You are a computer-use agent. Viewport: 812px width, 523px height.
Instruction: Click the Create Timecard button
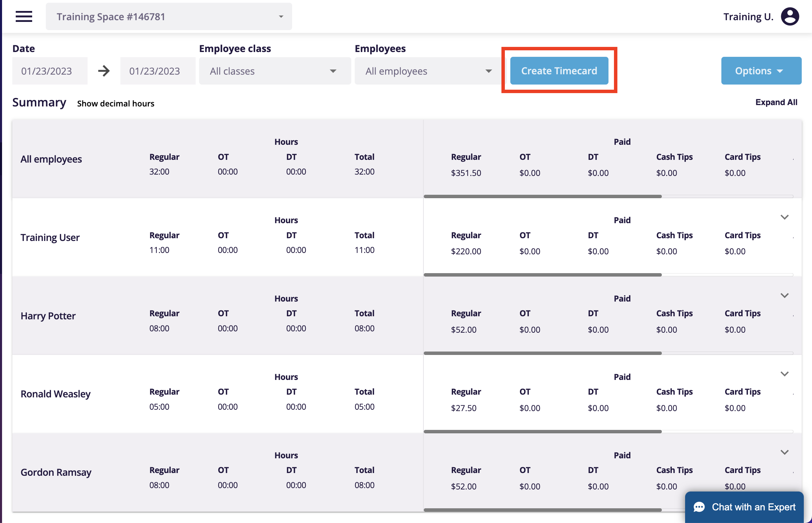pos(559,71)
